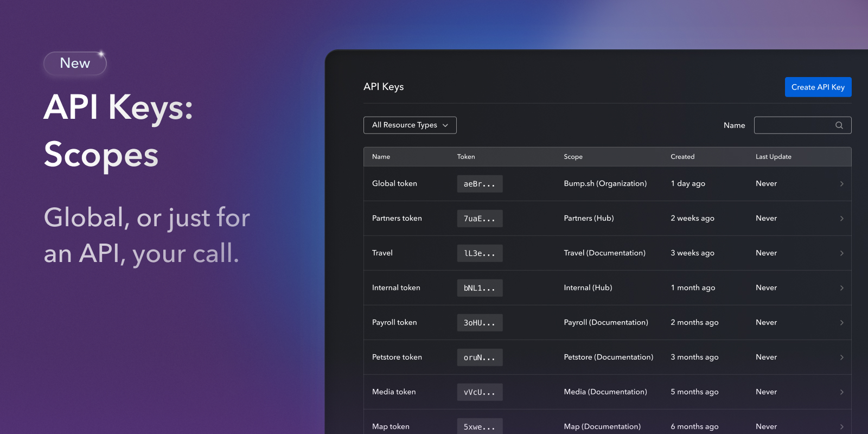Viewport: 868px width, 434px height.
Task: Open Travel row chevron arrow
Action: (842, 253)
